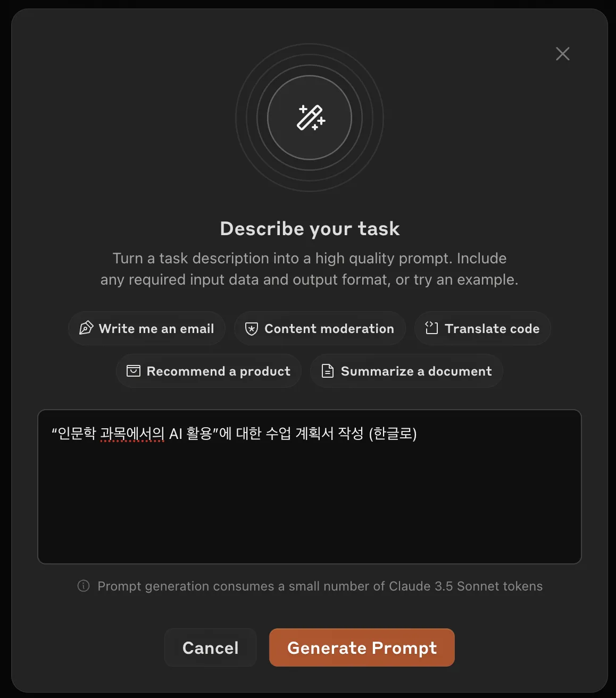The image size is (616, 698).
Task: Click the Turn a task description subtitle text
Action: coord(310,269)
